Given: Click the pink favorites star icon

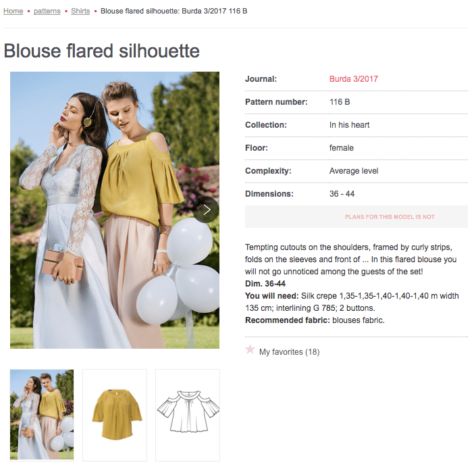Looking at the screenshot, I should (250, 349).
